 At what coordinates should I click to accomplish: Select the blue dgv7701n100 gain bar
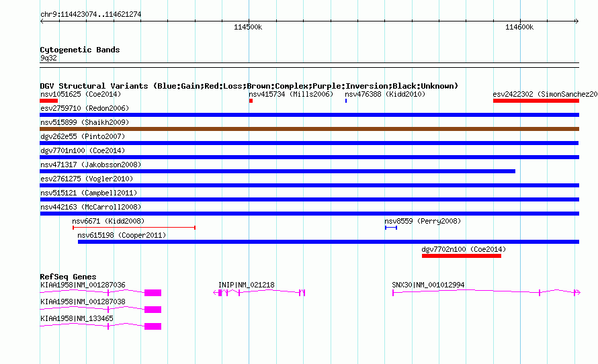click(x=309, y=157)
